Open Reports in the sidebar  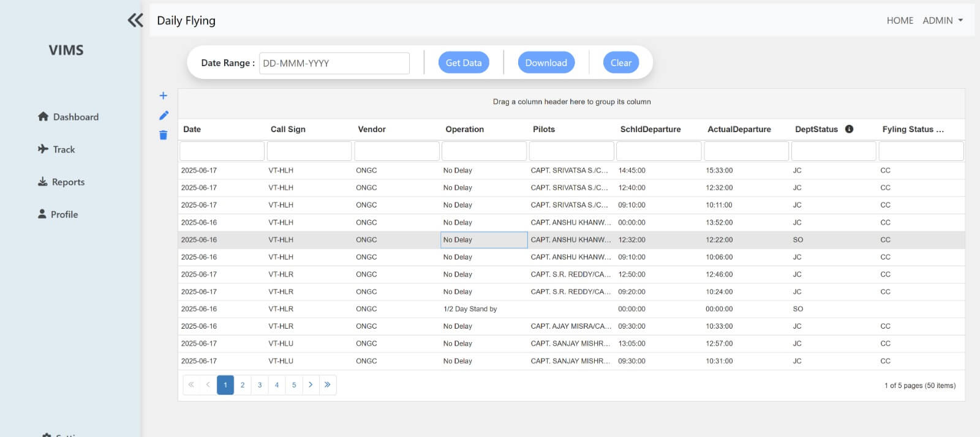pyautogui.click(x=61, y=182)
